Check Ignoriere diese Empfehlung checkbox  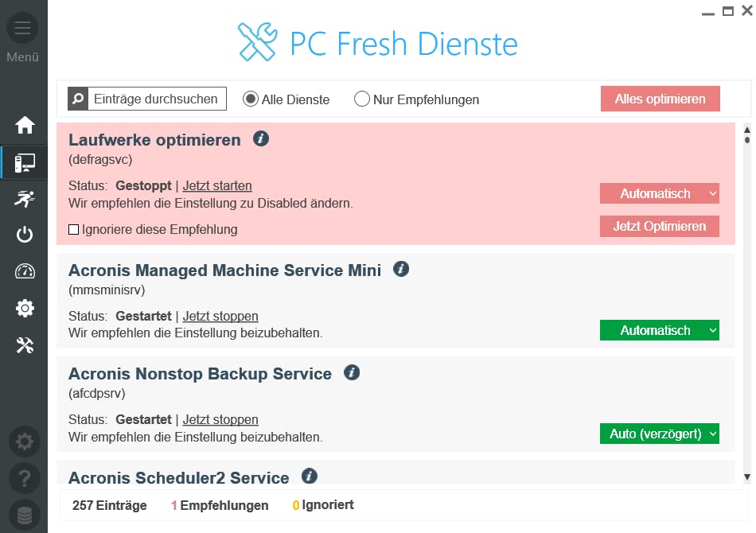pos(74,230)
